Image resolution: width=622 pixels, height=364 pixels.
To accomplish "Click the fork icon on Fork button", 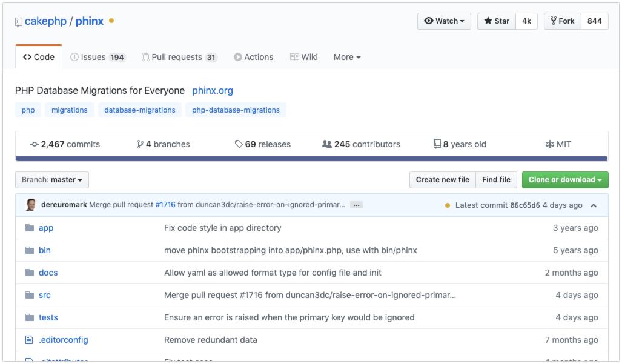I will (554, 21).
